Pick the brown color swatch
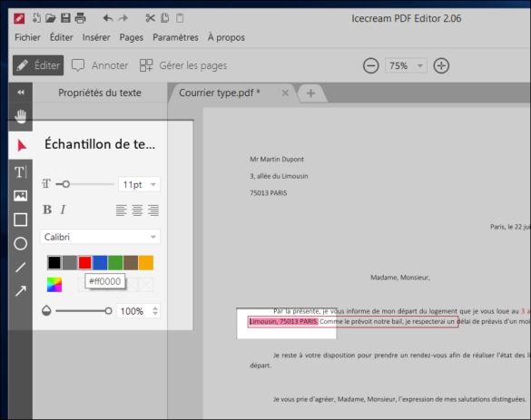 (x=131, y=263)
